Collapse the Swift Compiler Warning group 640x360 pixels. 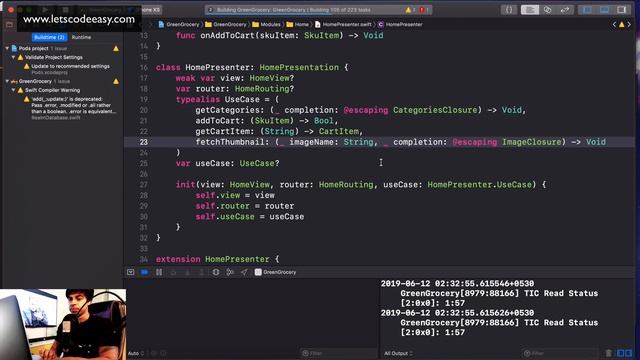click(13, 90)
